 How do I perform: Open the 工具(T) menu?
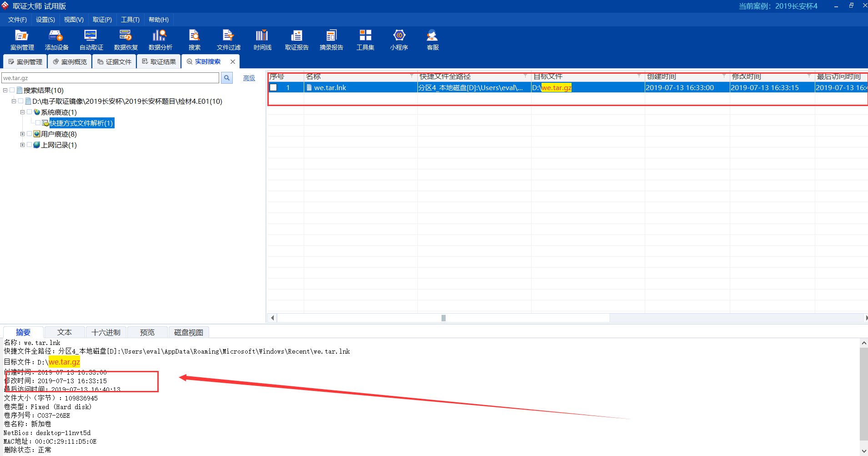[x=130, y=20]
